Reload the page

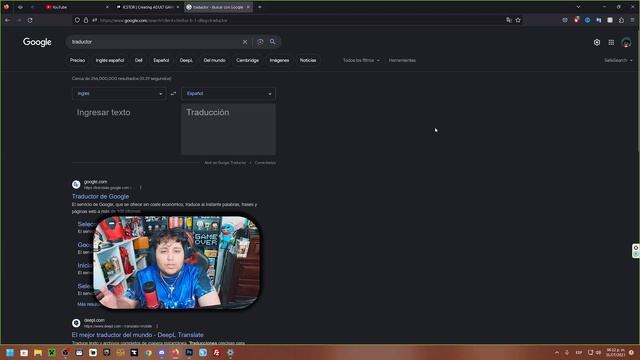click(x=30, y=20)
